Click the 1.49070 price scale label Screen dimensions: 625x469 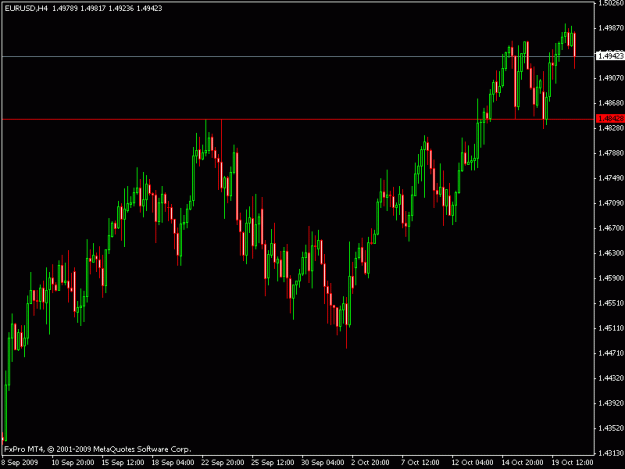point(611,78)
